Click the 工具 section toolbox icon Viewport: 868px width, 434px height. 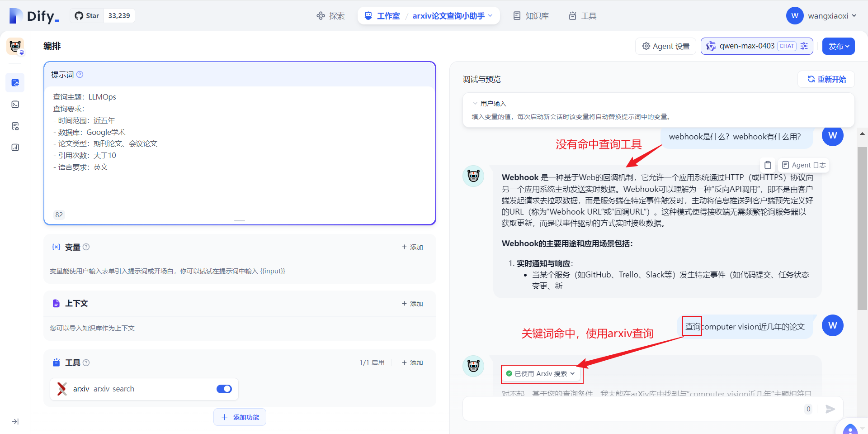(x=56, y=362)
